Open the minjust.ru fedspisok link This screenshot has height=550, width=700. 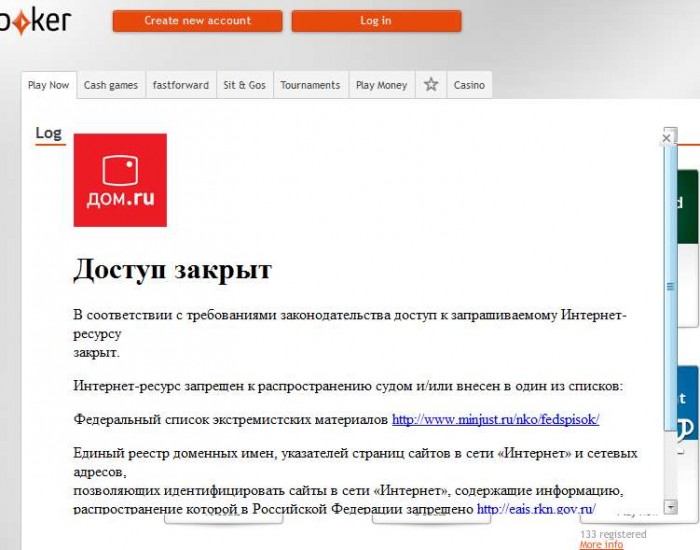coord(496,419)
